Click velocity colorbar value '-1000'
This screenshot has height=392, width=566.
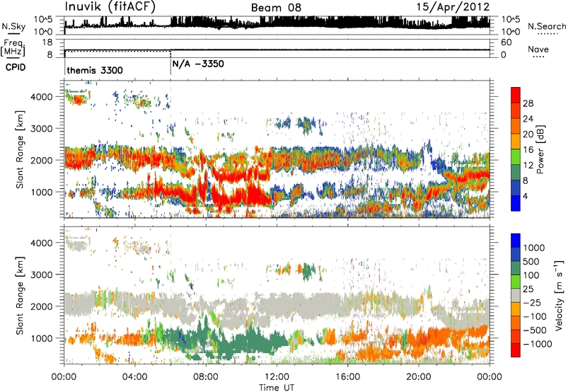pos(537,344)
